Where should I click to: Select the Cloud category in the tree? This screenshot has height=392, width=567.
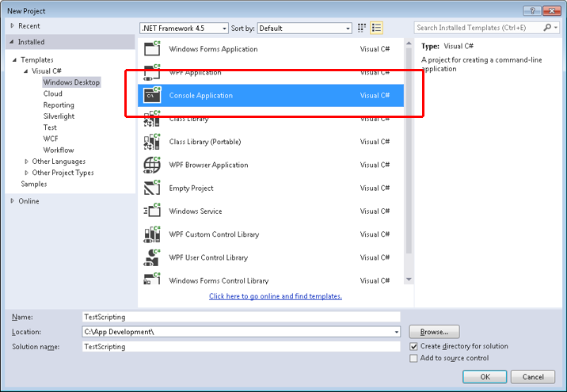click(52, 93)
